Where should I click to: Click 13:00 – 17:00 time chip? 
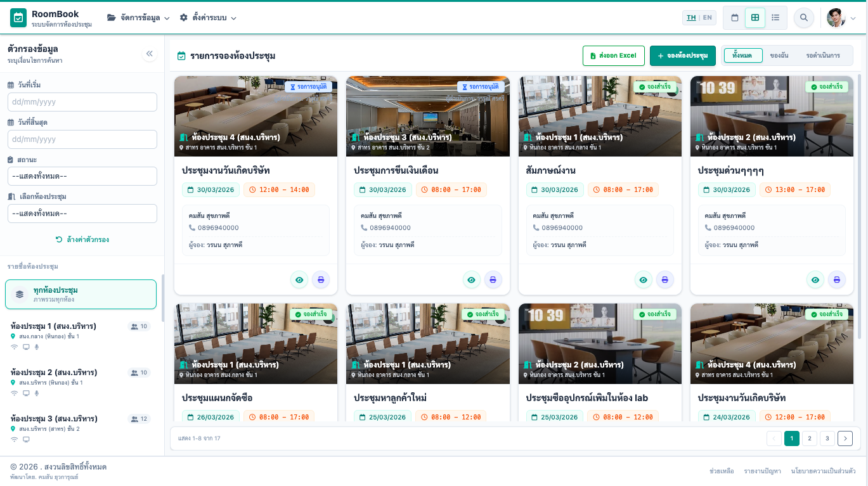coord(795,189)
